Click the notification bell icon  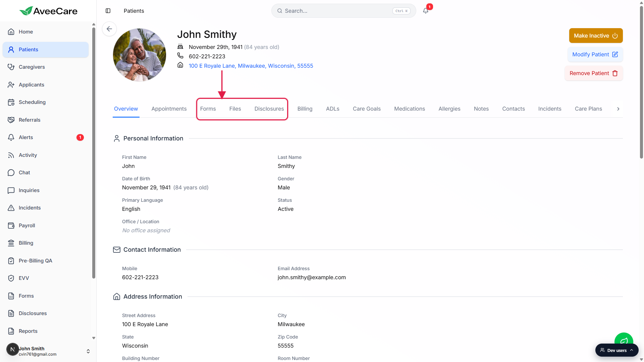point(426,11)
